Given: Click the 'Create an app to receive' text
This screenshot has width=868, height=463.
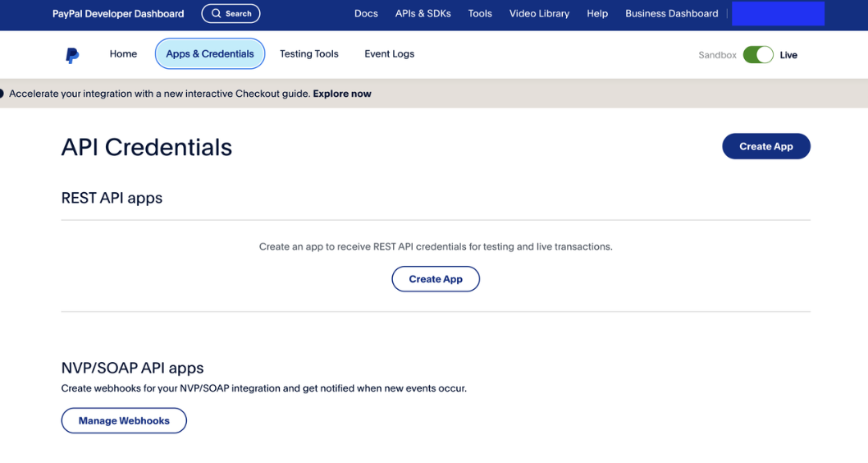Looking at the screenshot, I should click(x=436, y=246).
